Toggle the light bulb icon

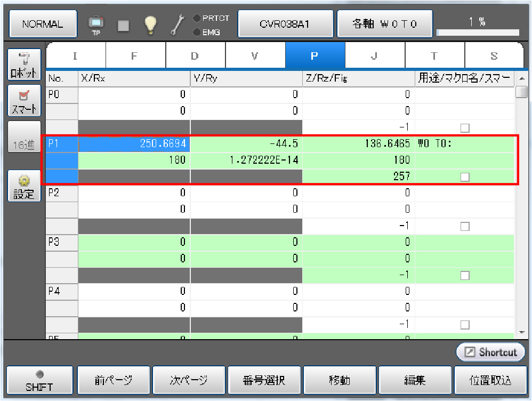151,25
